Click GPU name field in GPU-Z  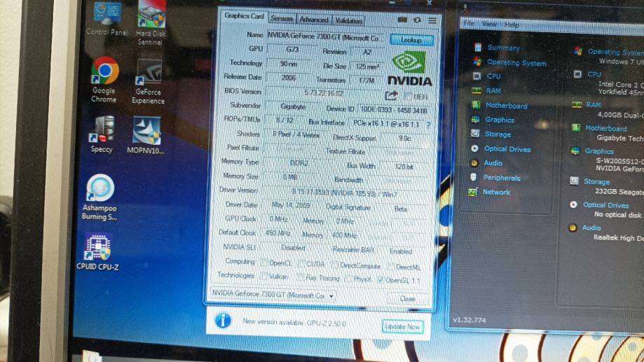coord(326,37)
